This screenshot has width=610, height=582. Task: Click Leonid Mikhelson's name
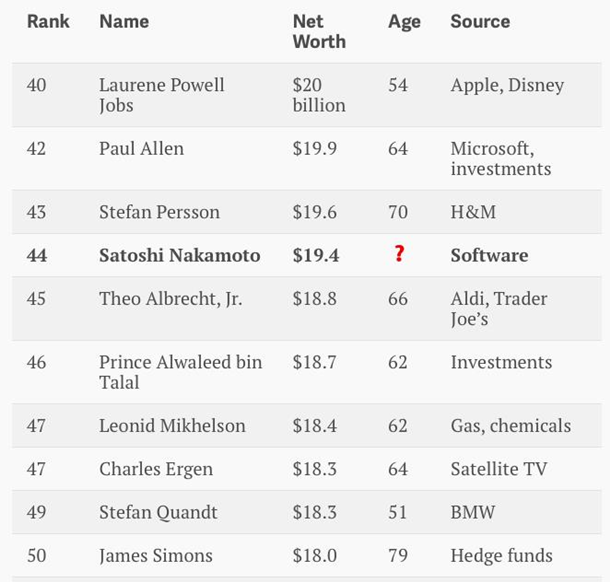pos(172,425)
